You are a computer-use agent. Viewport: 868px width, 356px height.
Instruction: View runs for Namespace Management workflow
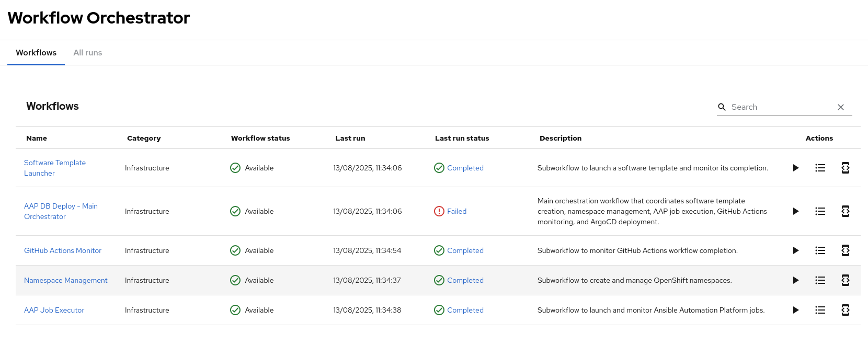(820, 280)
